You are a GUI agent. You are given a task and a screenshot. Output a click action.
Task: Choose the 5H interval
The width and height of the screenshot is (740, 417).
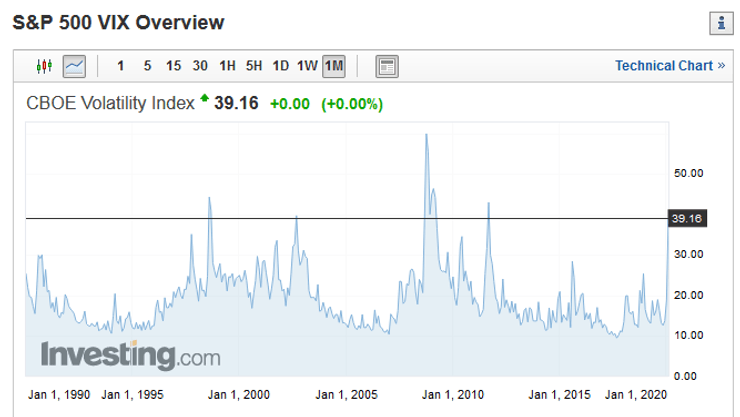[254, 67]
